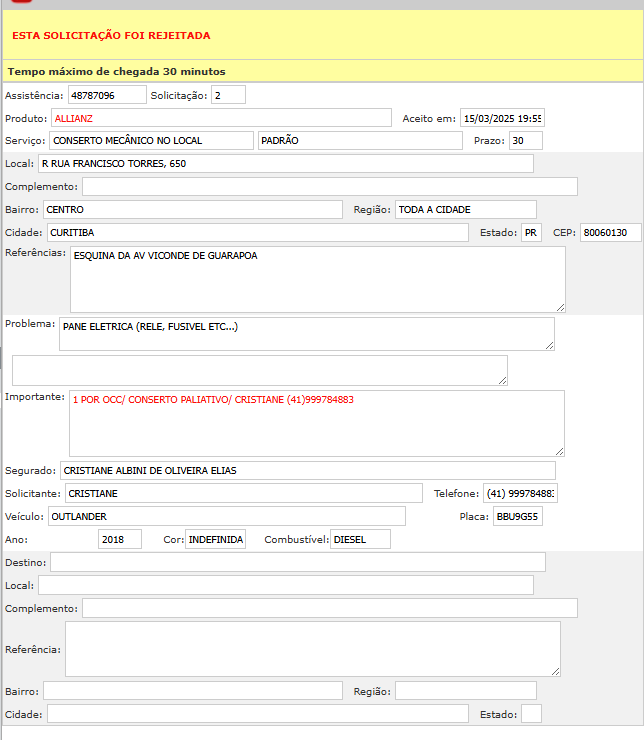Select the Prazo field showing 30

coord(524,141)
